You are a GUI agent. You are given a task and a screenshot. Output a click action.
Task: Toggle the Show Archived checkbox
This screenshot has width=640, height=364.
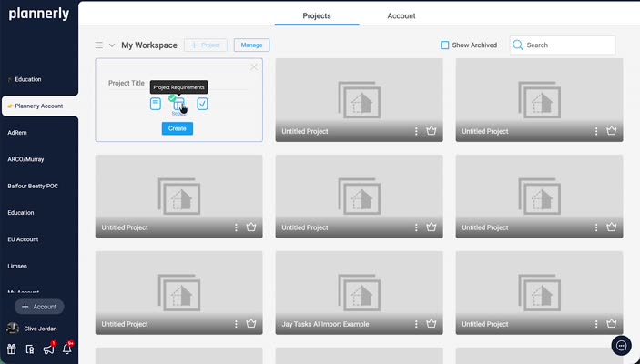tap(445, 45)
